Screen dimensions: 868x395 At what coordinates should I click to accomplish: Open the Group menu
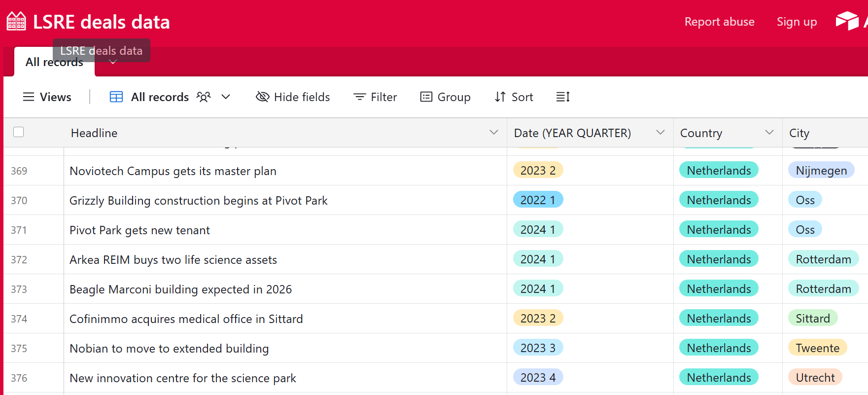tap(446, 97)
